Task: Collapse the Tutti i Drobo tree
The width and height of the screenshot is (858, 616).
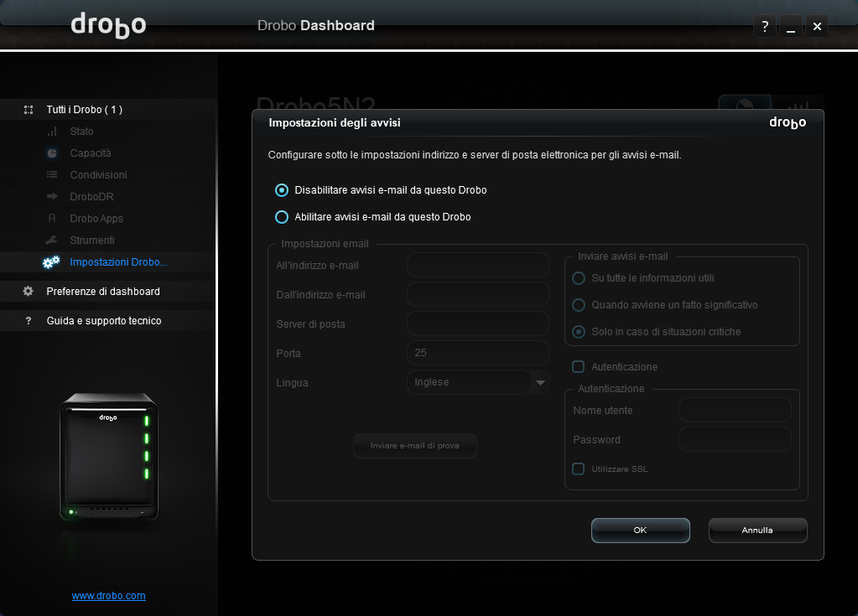Action: [x=29, y=110]
